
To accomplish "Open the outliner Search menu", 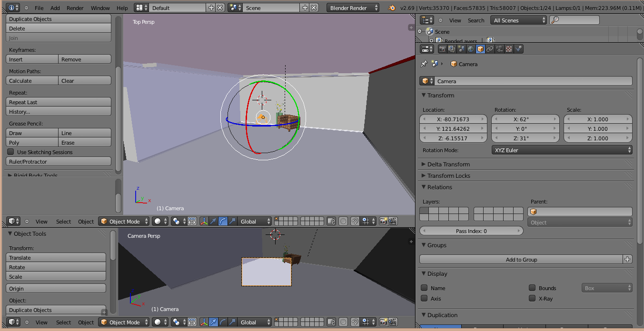I will (476, 20).
